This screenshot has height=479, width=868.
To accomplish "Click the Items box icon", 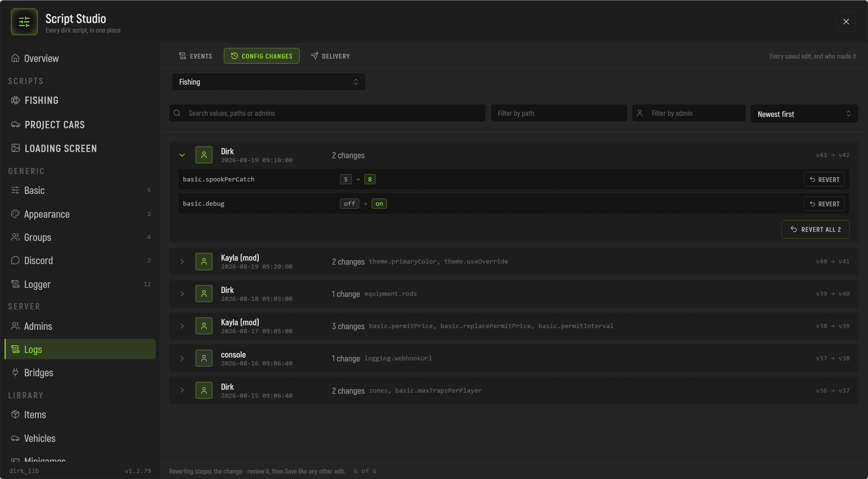I will [x=15, y=414].
